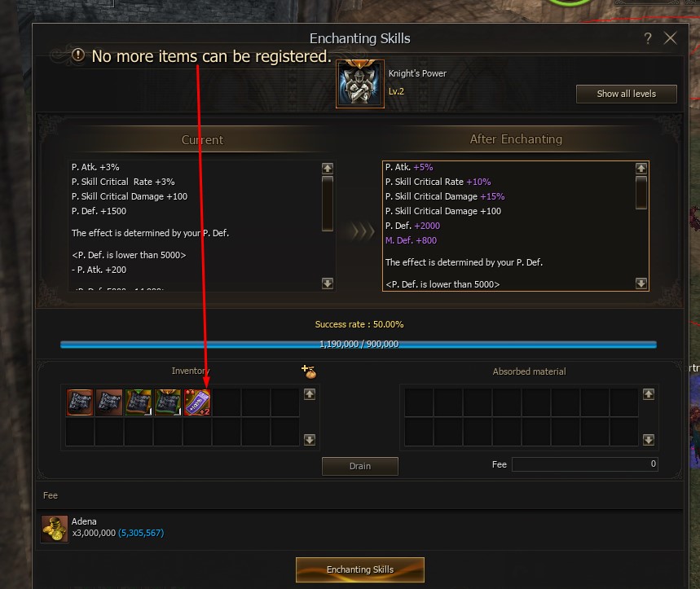Select the second scroll item in Inventory
Screen dimensions: 700x589
[109, 402]
